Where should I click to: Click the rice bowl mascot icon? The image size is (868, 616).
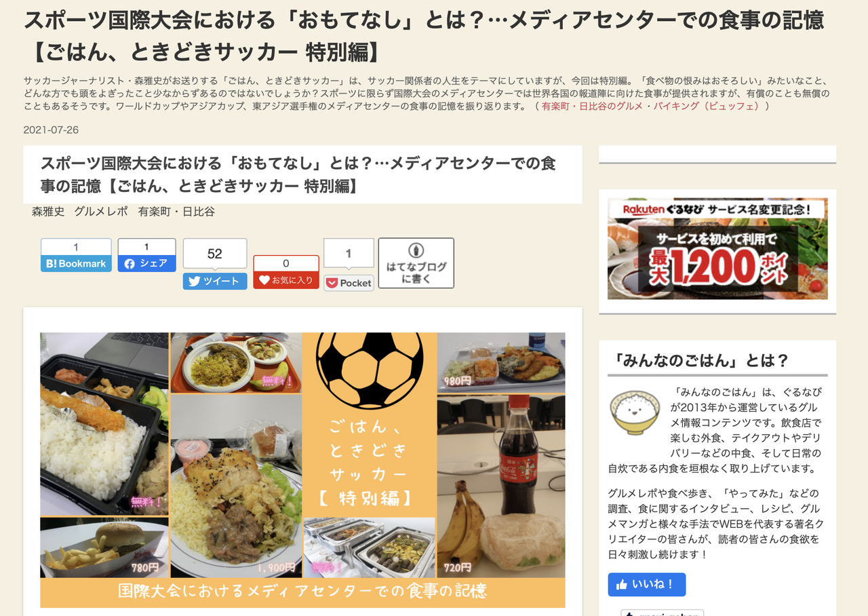635,412
